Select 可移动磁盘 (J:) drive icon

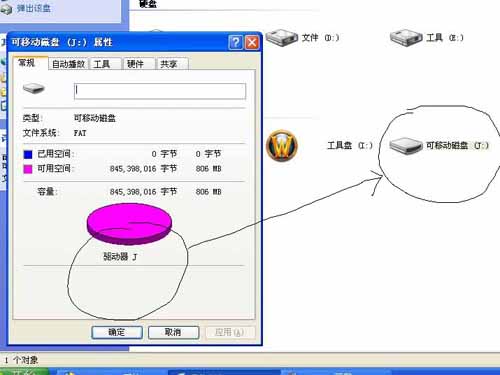(406, 146)
